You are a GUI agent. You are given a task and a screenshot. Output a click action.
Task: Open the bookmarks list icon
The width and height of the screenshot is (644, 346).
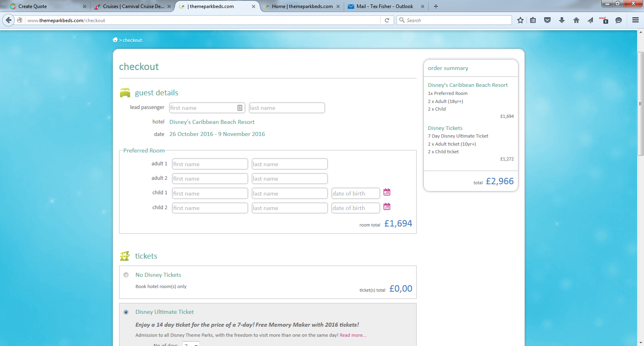pos(533,20)
